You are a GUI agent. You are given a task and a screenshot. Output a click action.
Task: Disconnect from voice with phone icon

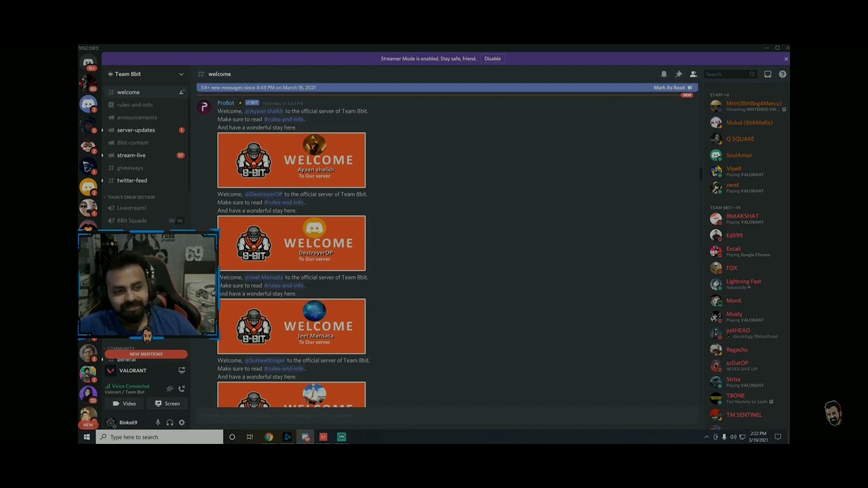[x=181, y=389]
